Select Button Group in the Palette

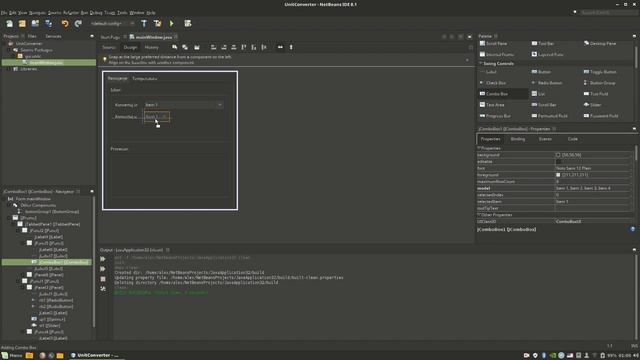599,83
